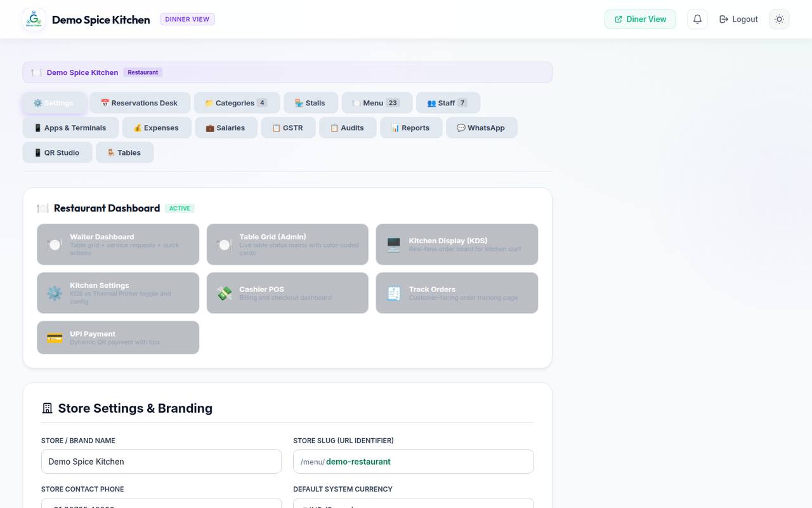Open the Menu tab
Viewport: 812px width, 508px height.
coord(377,103)
